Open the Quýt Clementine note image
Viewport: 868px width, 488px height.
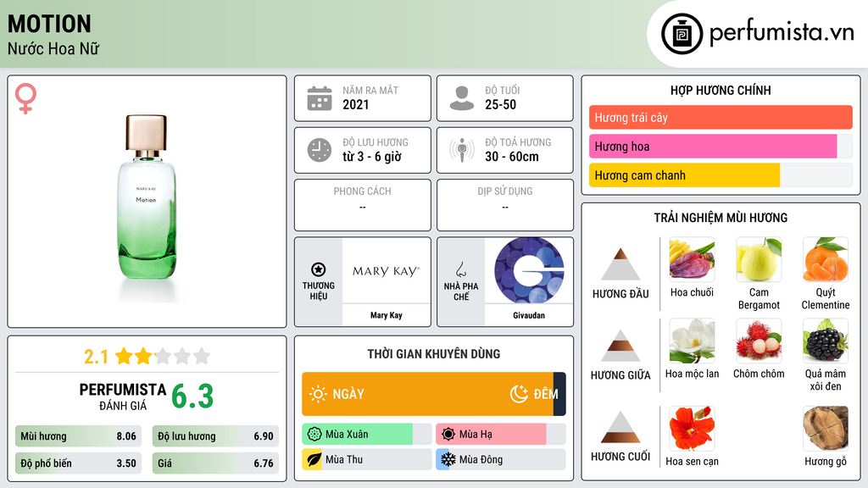tap(826, 259)
